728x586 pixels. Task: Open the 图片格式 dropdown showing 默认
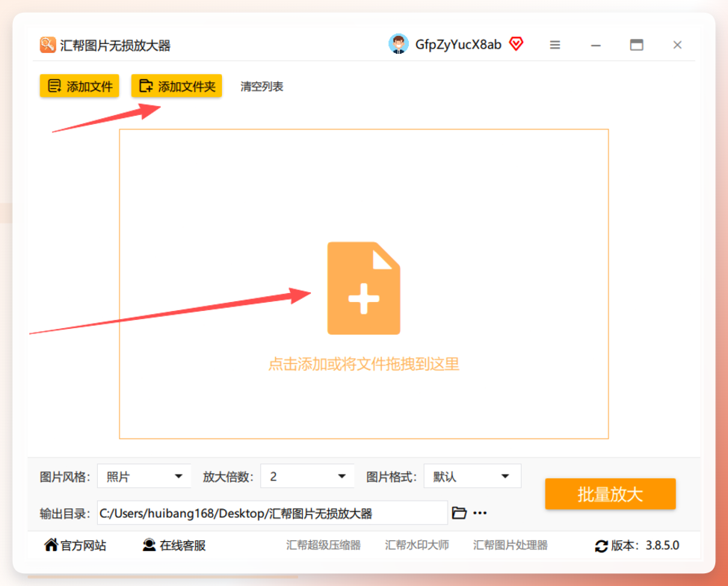pos(472,476)
